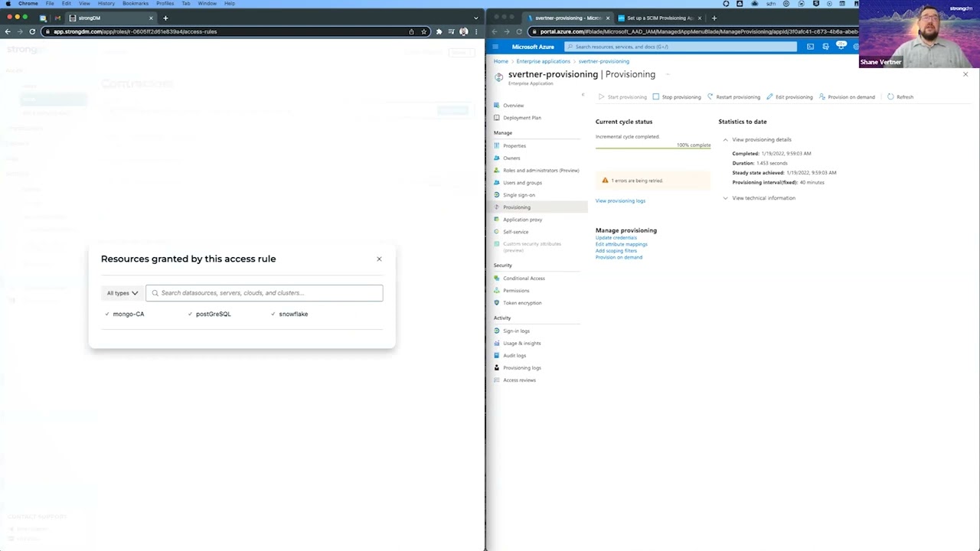Viewport: 980px width, 551px height.
Task: Open Audit logs under Activity
Action: tap(514, 355)
